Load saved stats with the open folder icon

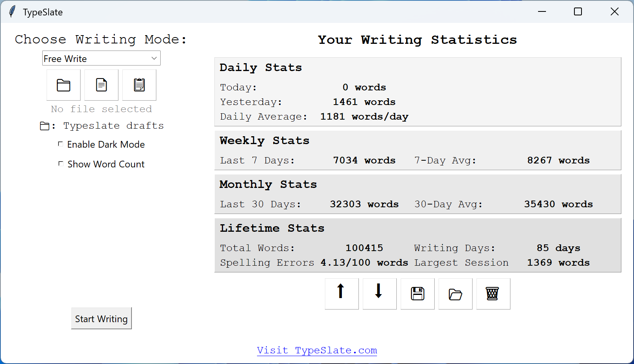coord(455,294)
